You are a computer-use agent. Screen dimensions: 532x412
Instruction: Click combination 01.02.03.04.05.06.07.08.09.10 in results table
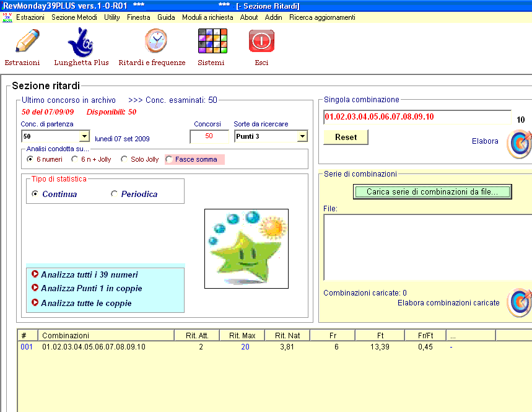click(94, 347)
